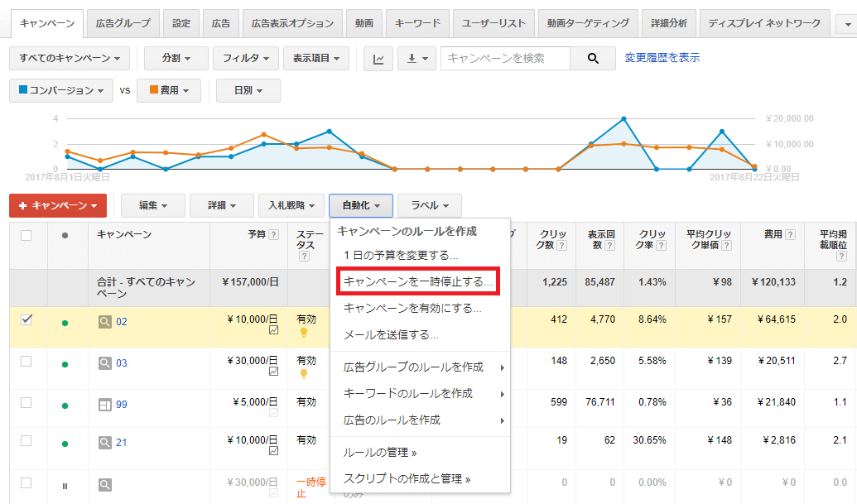Click the キャンペーン column header
The image size is (857, 504).
click(124, 234)
